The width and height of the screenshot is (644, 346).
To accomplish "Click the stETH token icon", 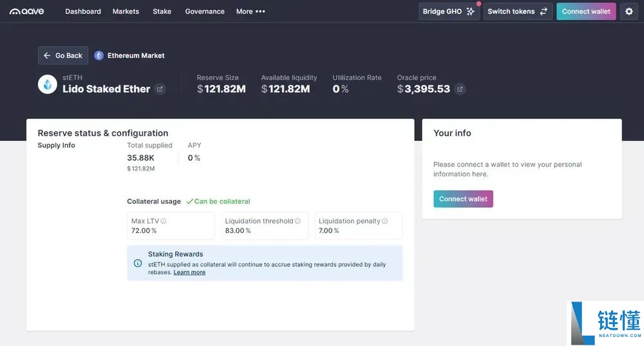I will coord(48,84).
